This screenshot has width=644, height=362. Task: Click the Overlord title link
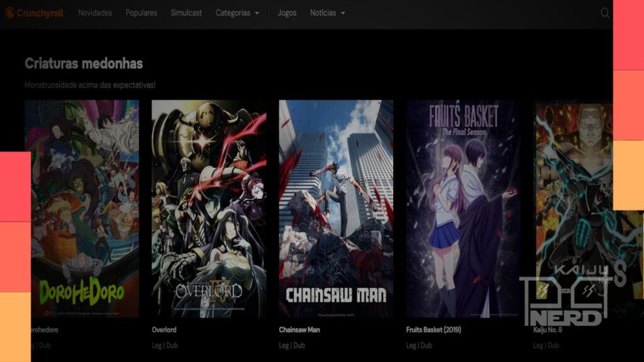[x=164, y=329]
